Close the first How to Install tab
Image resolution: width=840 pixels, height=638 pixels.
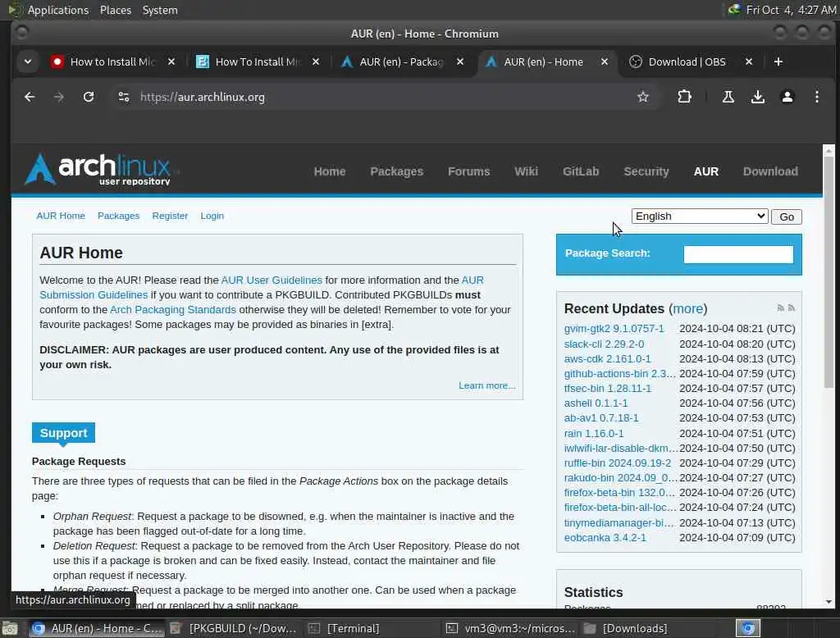point(171,62)
